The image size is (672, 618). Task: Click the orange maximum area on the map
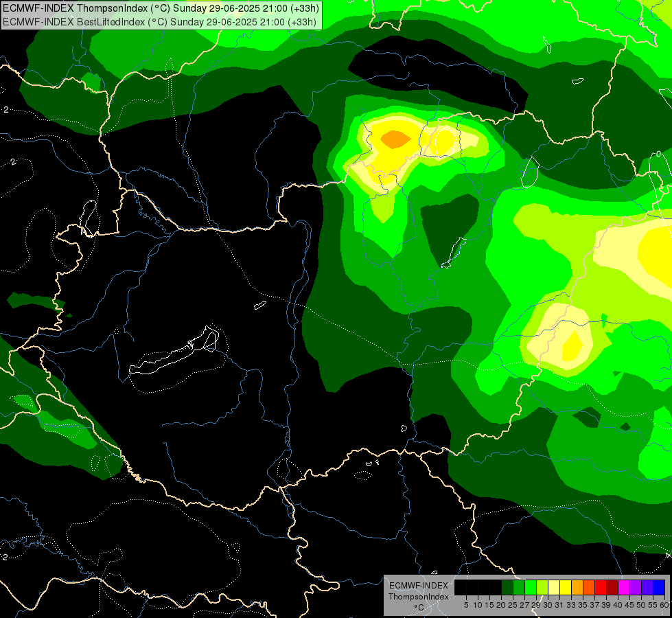pos(395,139)
